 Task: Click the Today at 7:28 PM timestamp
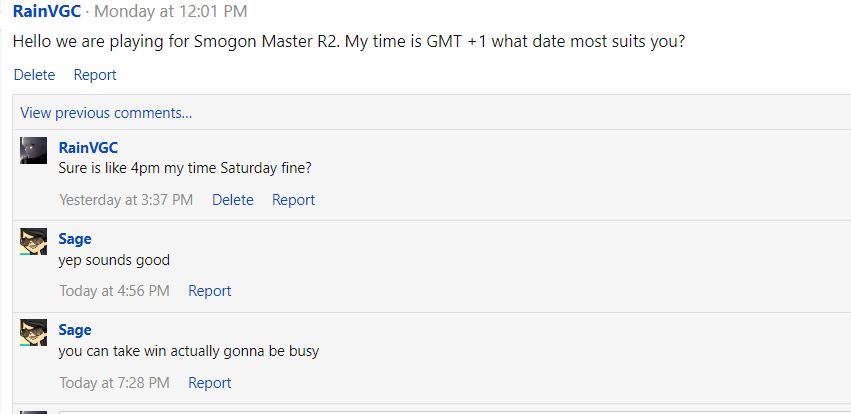114,383
